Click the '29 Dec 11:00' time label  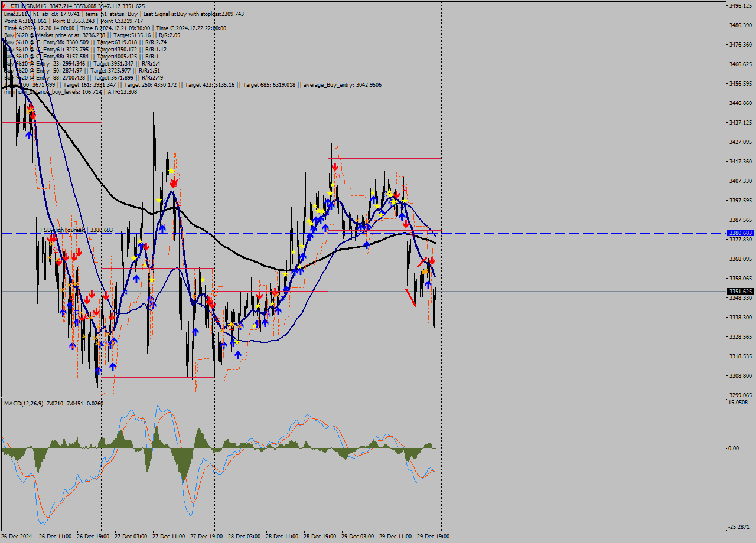point(395,537)
